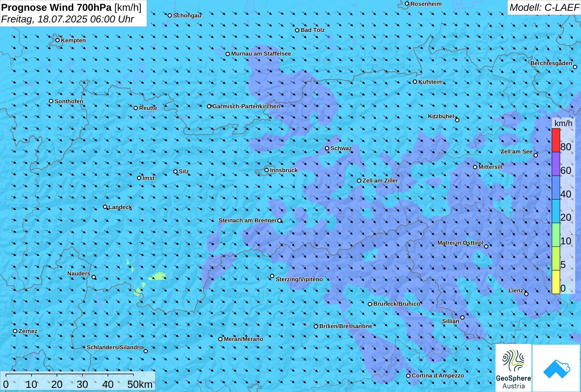Click the Garmisch-Partenkirchen label
Screen dimensions: 581x392
click(246, 106)
